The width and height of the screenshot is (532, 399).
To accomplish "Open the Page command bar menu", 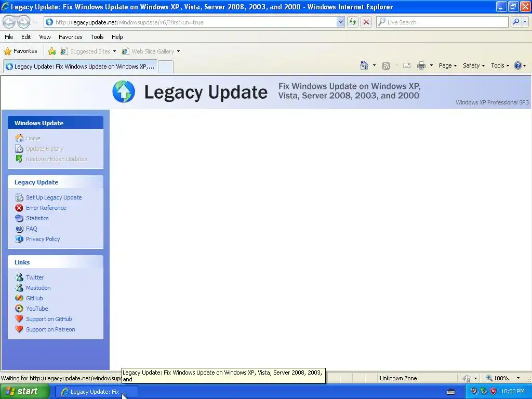I will coord(447,65).
